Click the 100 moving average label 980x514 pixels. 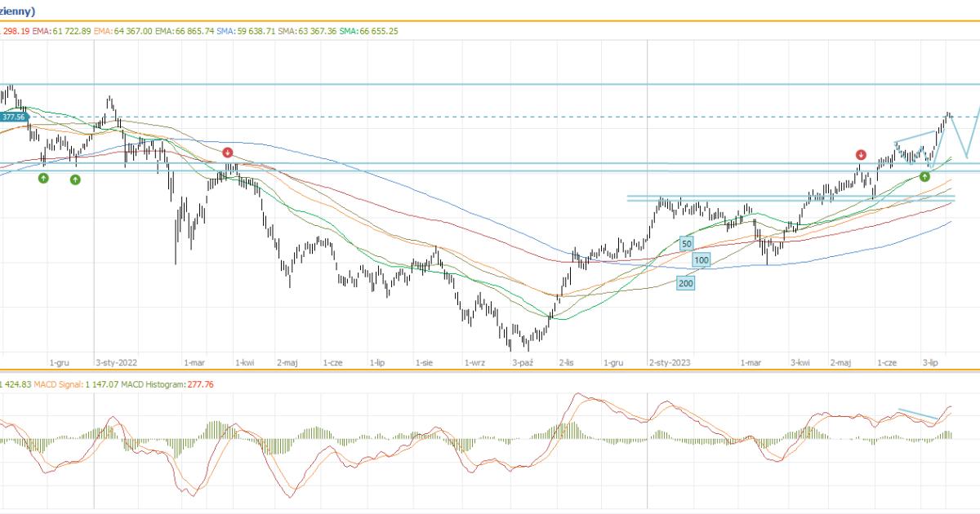point(701,260)
